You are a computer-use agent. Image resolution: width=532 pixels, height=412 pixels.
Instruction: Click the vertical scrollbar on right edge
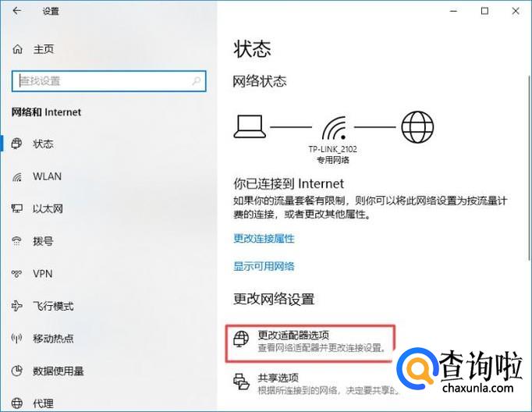coord(529,168)
